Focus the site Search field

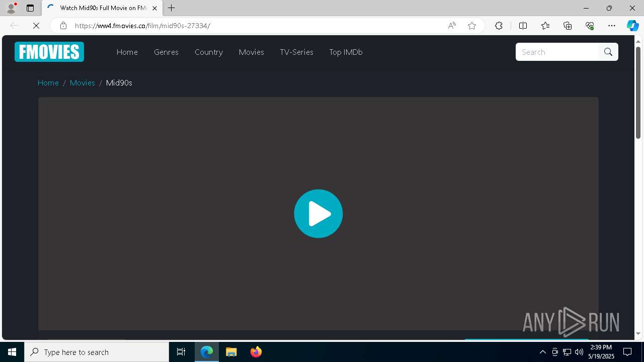[x=557, y=52]
